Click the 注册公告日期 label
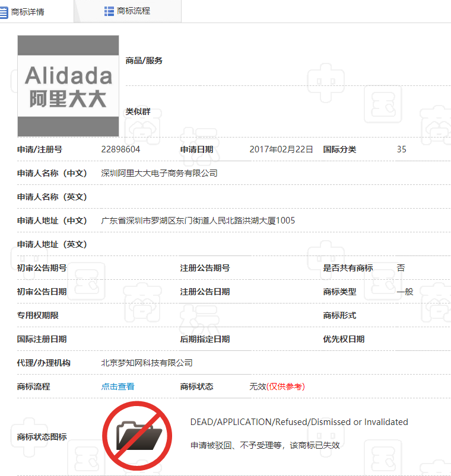 [x=205, y=292]
